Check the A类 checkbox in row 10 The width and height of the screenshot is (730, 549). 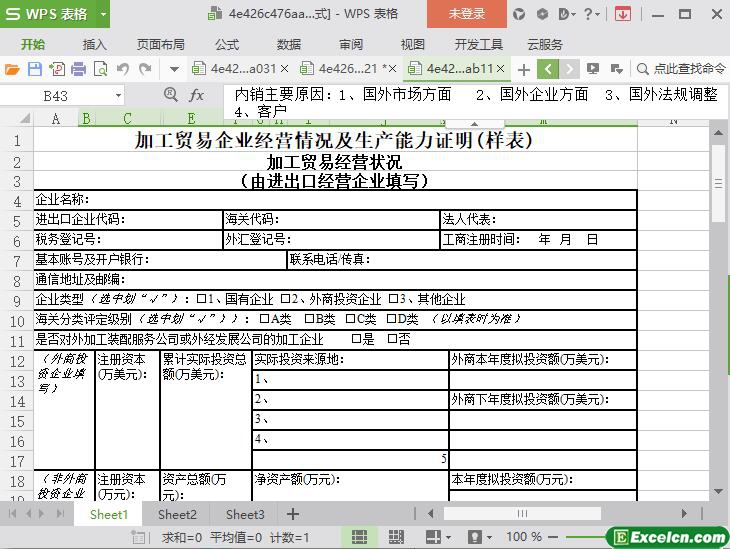263,319
